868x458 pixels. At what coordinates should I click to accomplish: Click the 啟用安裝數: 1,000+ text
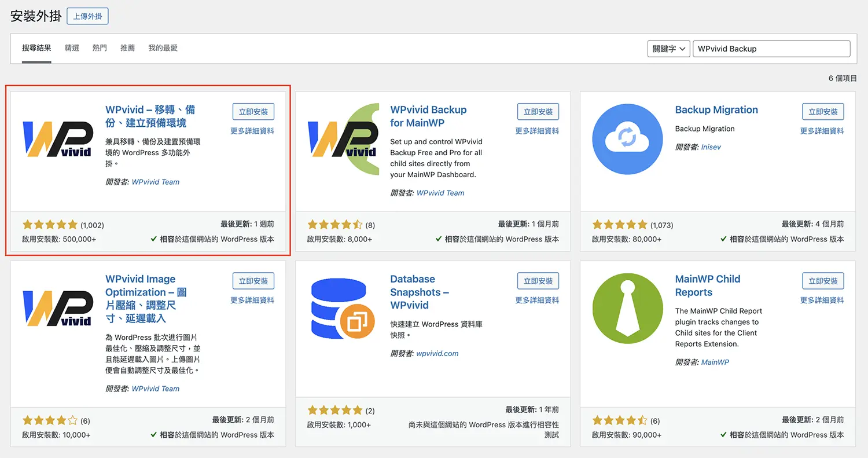point(340,425)
